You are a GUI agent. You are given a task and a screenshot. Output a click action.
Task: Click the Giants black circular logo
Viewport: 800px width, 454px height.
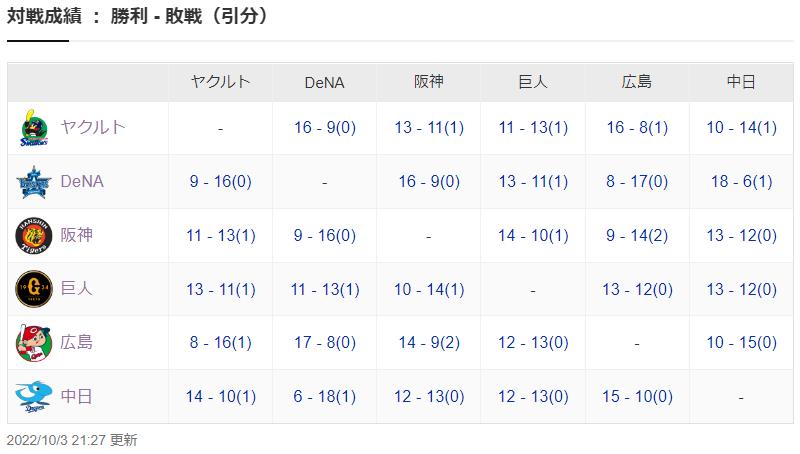(34, 289)
